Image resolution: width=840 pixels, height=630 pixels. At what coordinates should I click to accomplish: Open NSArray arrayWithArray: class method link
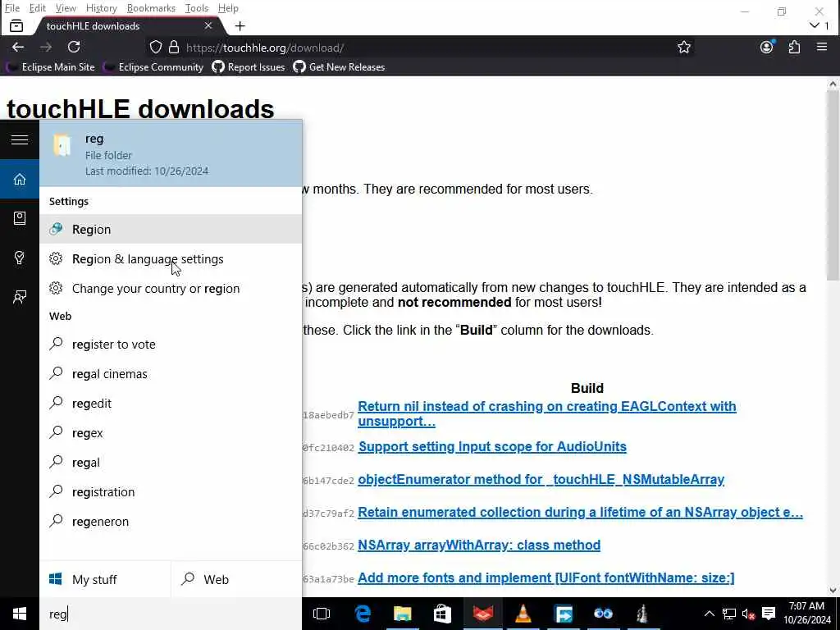[x=479, y=545]
